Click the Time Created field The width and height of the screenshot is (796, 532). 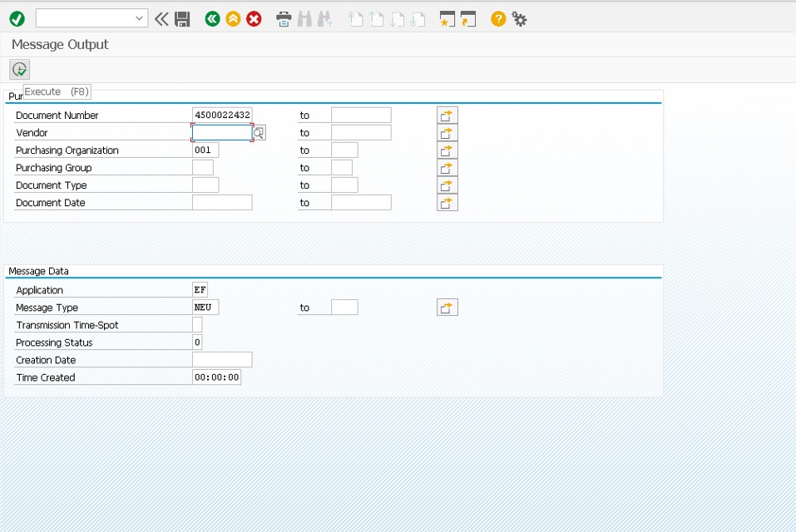click(x=217, y=377)
